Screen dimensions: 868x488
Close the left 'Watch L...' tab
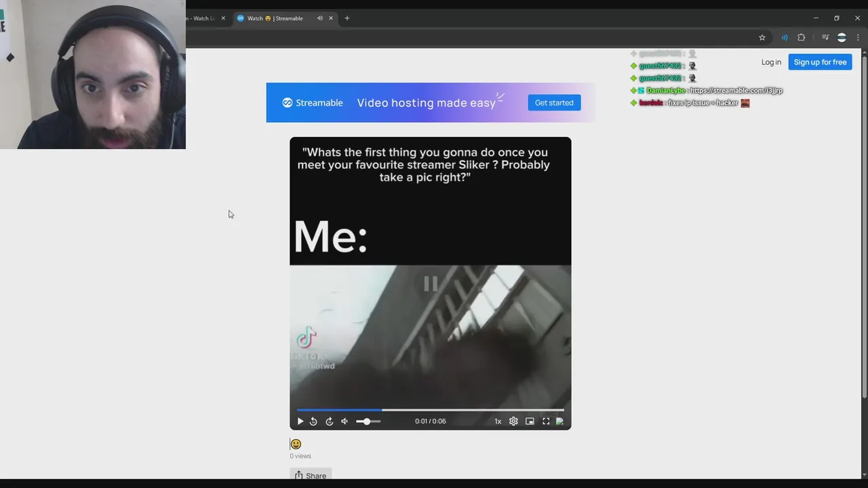[x=223, y=18]
